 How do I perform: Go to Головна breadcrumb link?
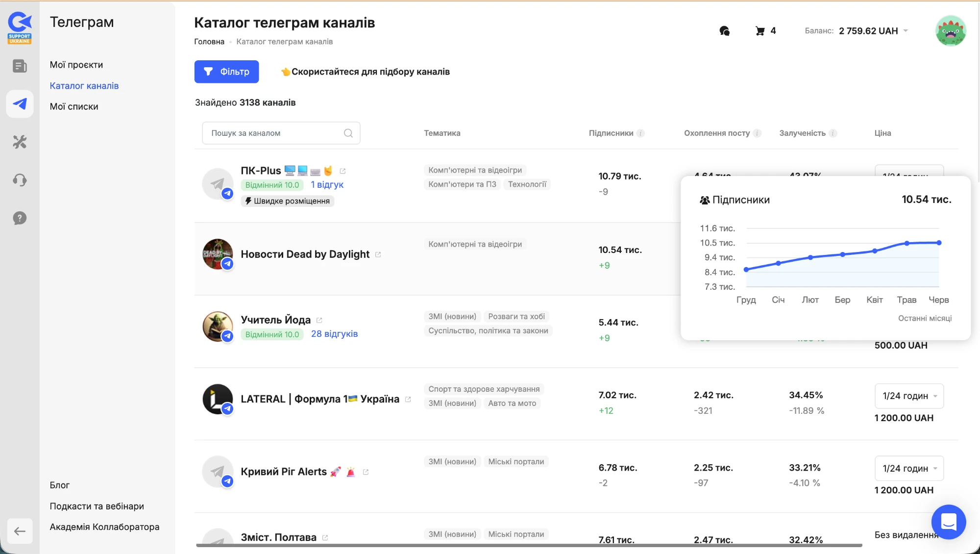[209, 42]
